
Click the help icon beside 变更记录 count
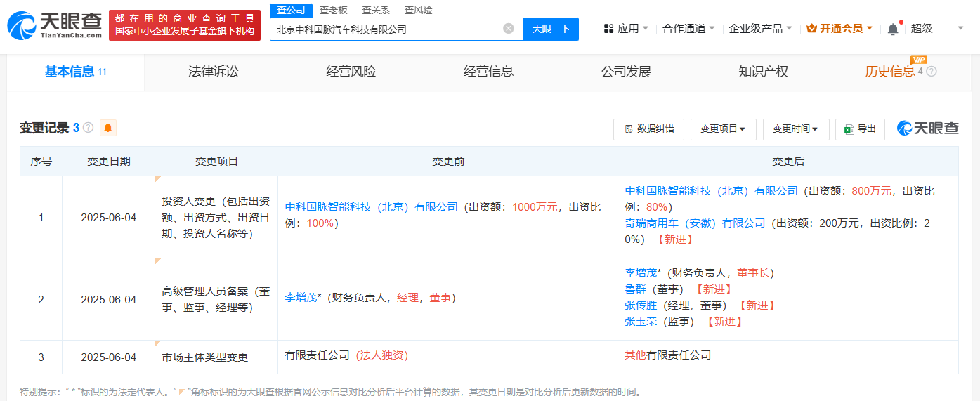(88, 128)
